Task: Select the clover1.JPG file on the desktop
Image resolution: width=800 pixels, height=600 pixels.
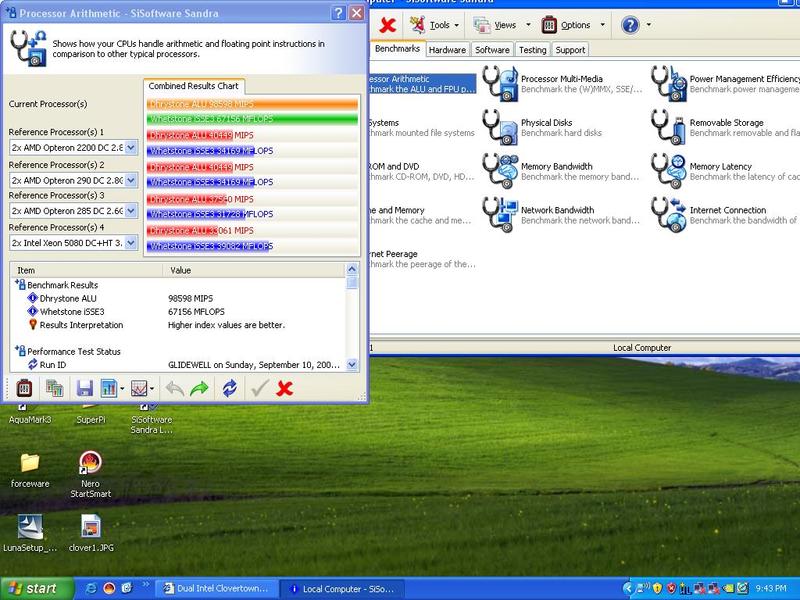Action: coord(91,533)
